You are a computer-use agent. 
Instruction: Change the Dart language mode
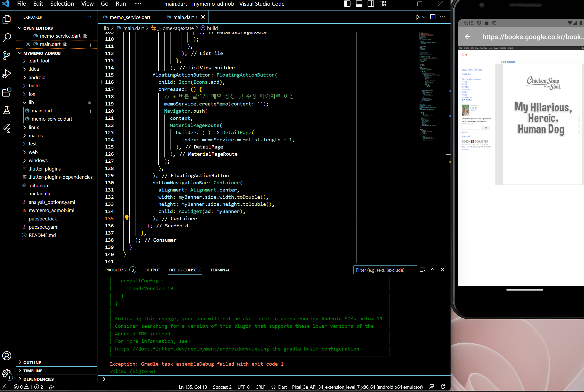[x=282, y=387]
